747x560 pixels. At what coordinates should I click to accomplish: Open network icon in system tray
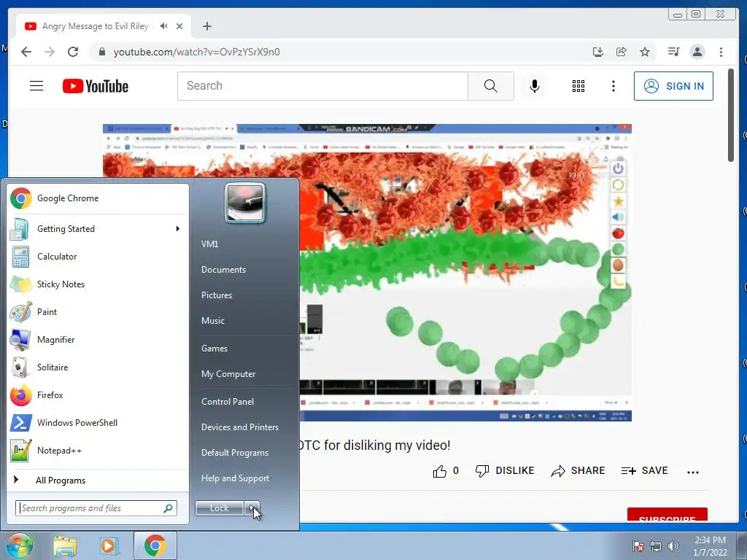pyautogui.click(x=656, y=546)
